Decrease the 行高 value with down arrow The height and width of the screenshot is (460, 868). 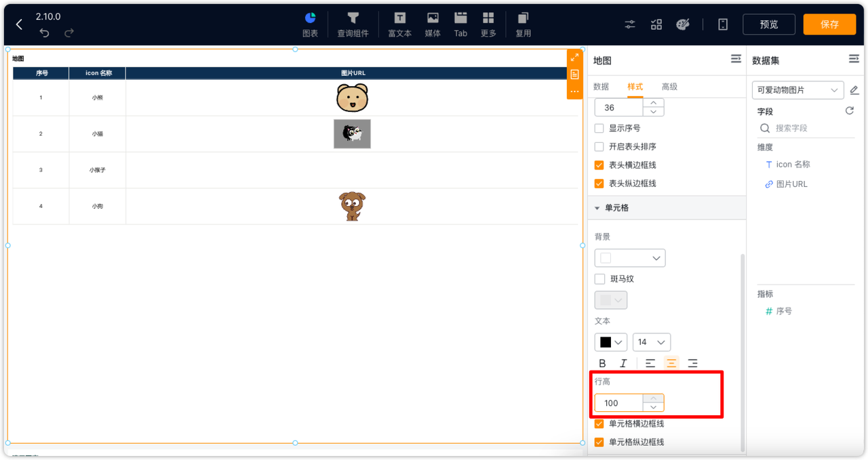tap(653, 407)
